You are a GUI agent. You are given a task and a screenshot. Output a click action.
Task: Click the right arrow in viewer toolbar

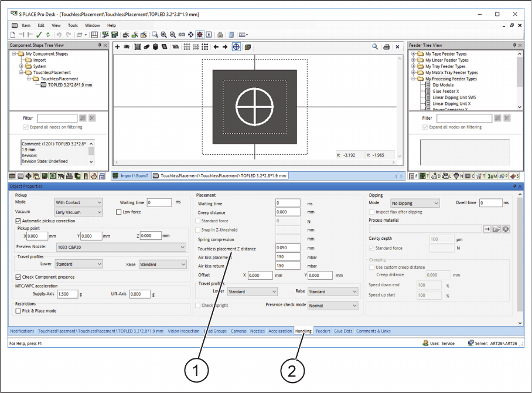coord(225,47)
